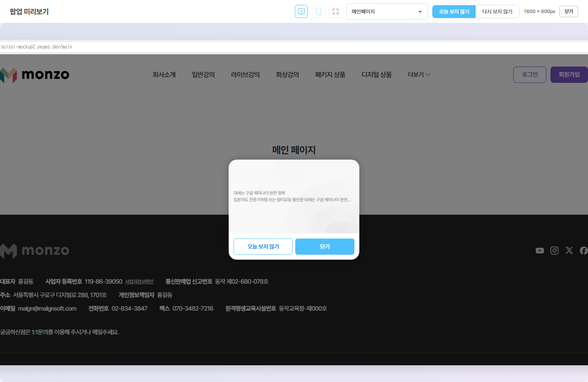Click the 회원가입 button
The image size is (588, 382).
coord(569,75)
